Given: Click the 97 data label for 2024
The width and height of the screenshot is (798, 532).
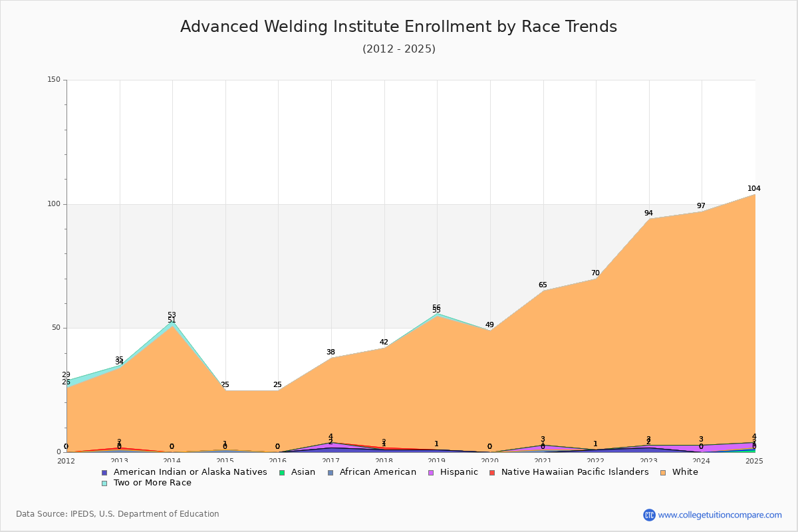Looking at the screenshot, I should (701, 206).
